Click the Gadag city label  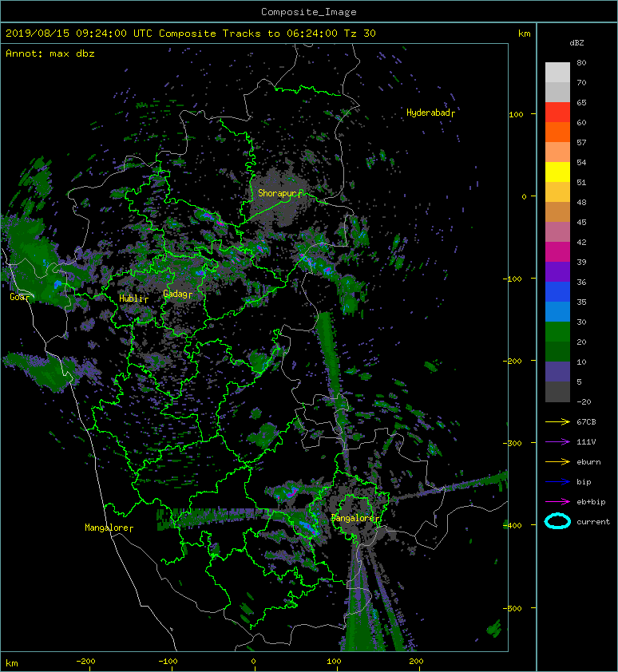(x=176, y=294)
